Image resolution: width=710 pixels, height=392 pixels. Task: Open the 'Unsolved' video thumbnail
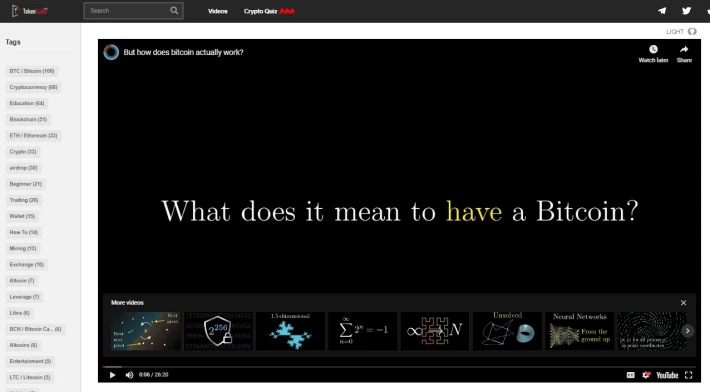(508, 330)
